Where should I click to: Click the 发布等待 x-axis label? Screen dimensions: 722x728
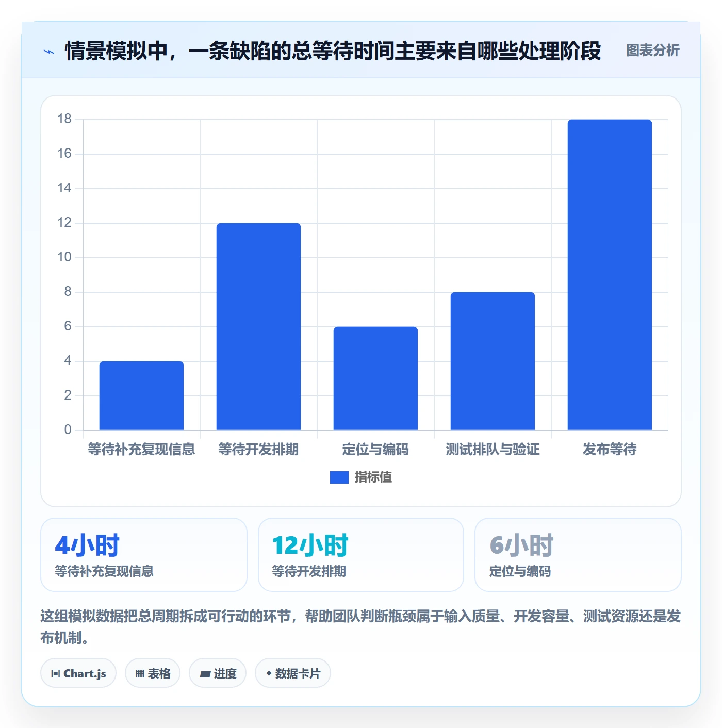(x=610, y=450)
